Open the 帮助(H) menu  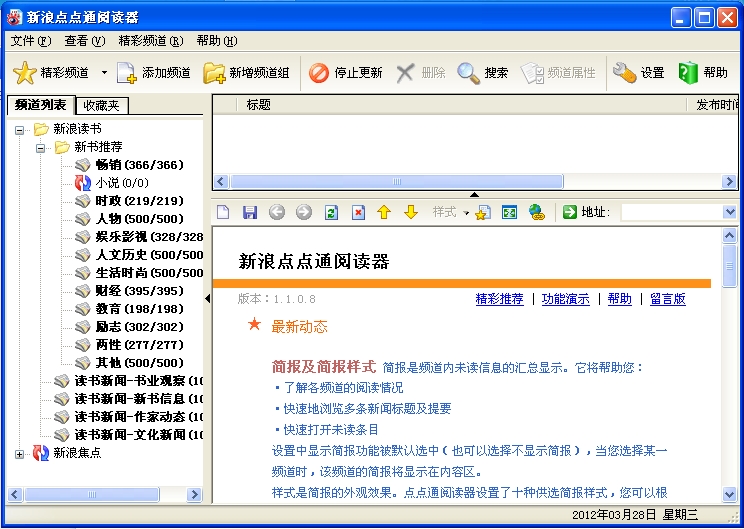(217, 41)
